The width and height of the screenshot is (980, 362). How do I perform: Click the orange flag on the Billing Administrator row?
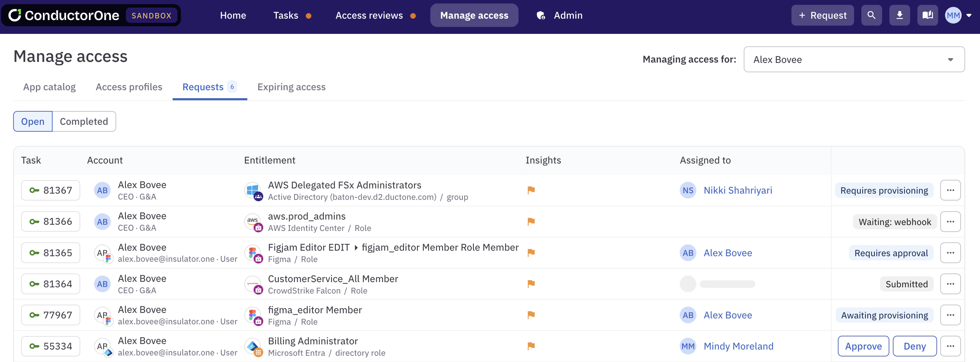(x=531, y=346)
